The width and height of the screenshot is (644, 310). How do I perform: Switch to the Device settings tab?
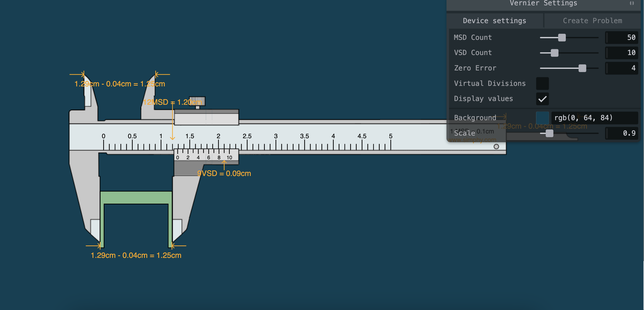(x=495, y=21)
